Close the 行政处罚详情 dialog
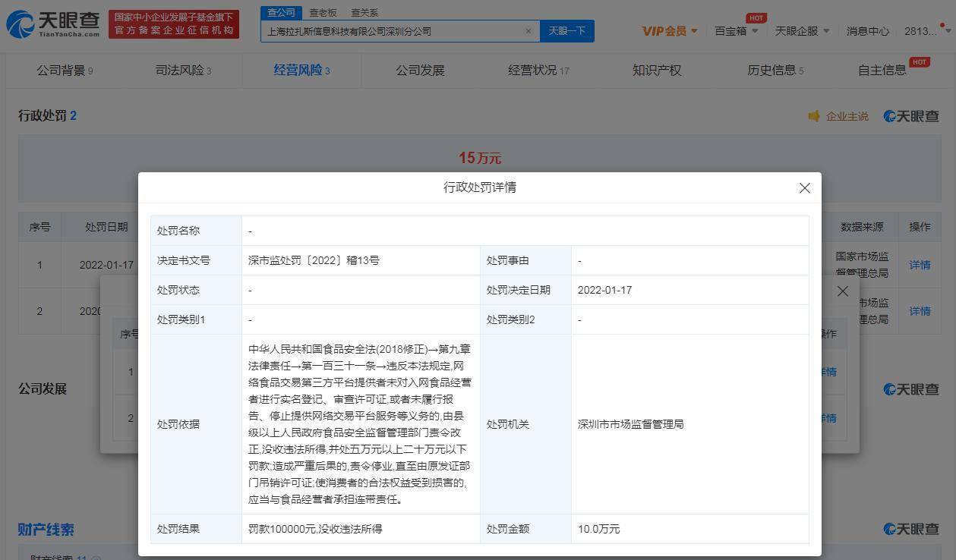Screen dimensions: 956x560 [805, 188]
